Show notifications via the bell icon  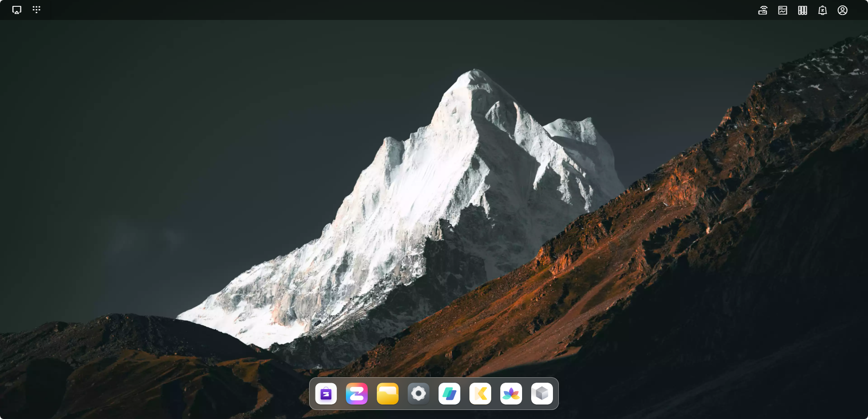click(823, 10)
